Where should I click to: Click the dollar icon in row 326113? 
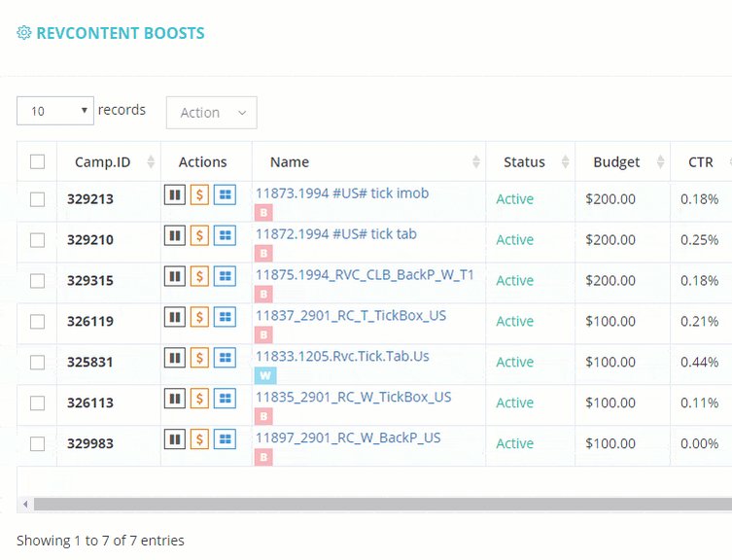(199, 399)
